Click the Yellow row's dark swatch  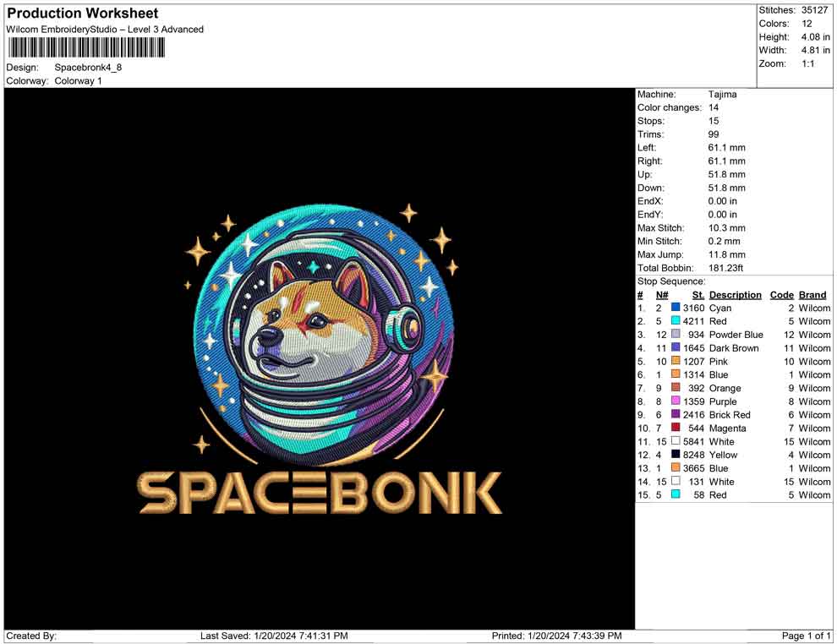(676, 455)
